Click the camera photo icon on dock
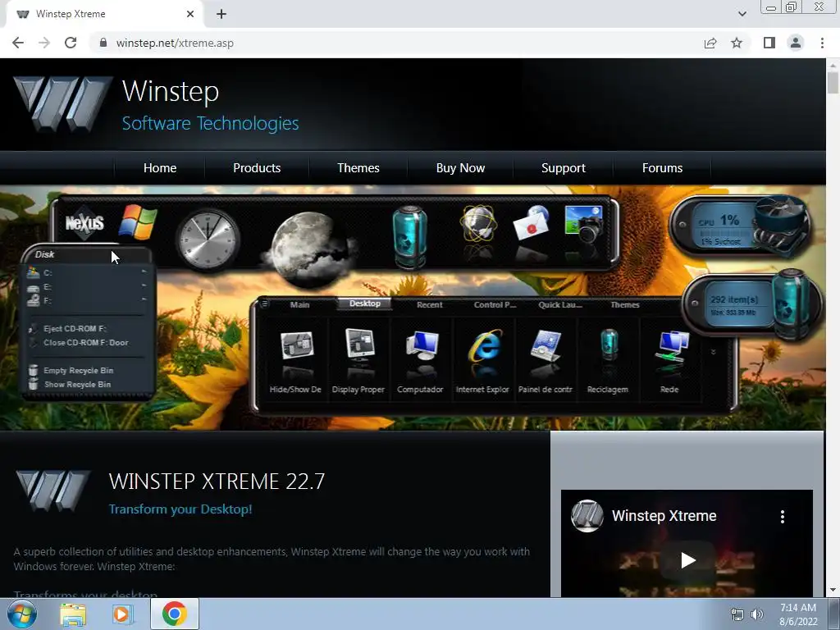This screenshot has width=840, height=630. [584, 225]
